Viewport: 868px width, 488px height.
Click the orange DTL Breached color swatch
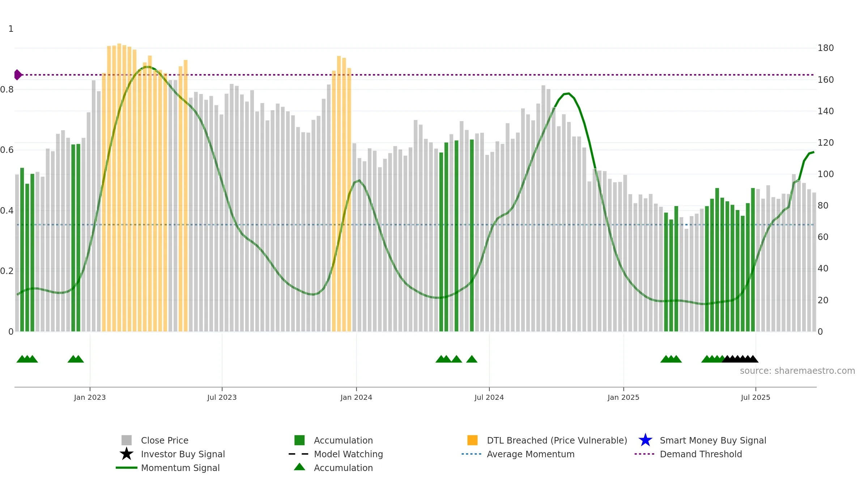[472, 440]
